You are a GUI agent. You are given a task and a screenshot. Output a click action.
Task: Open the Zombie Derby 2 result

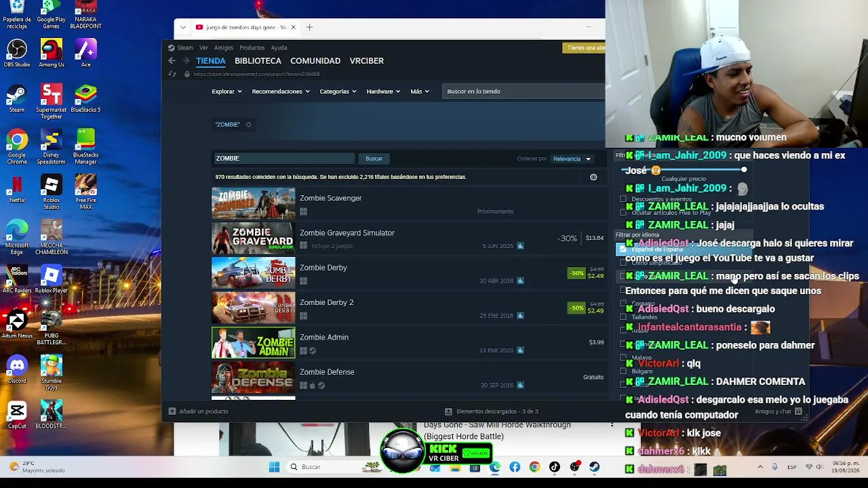click(x=408, y=308)
